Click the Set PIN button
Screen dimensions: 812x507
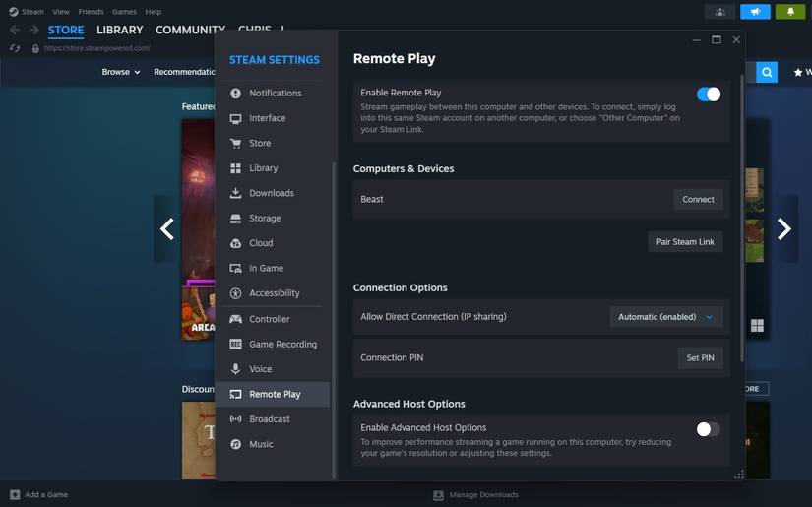point(700,357)
